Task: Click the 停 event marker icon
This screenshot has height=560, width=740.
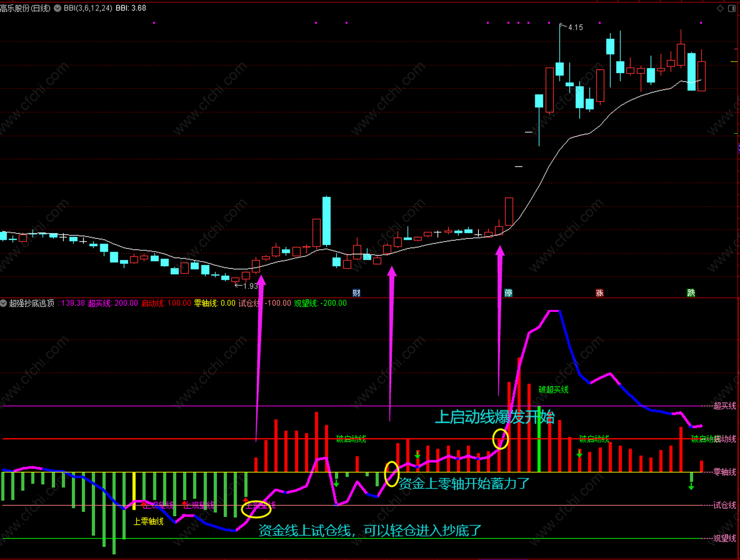Action: [x=508, y=293]
